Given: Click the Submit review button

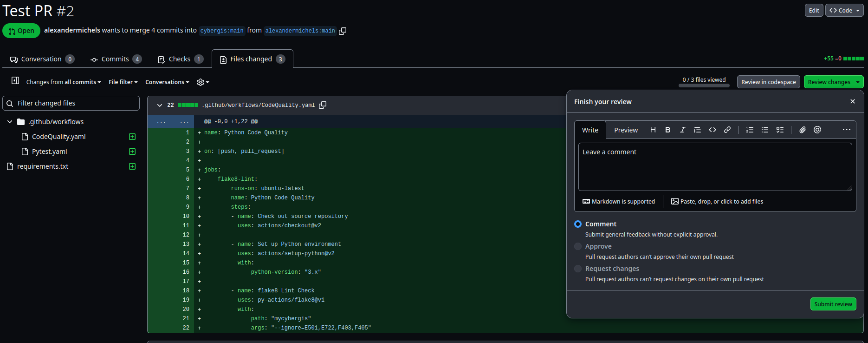Looking at the screenshot, I should [833, 304].
